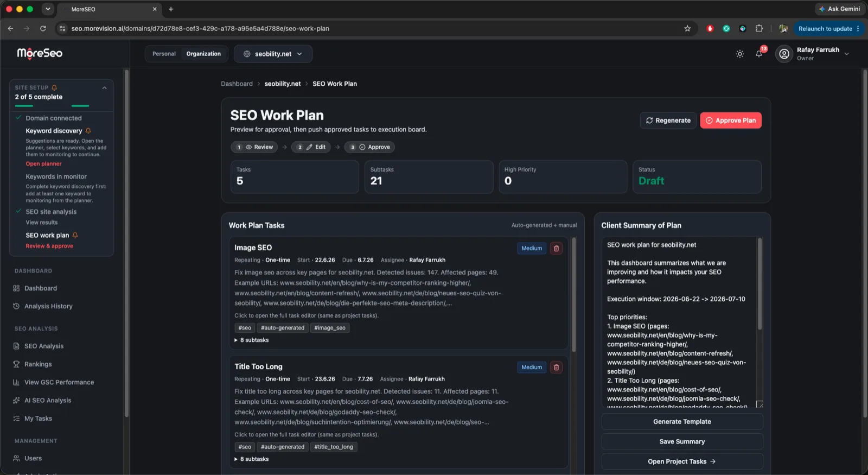
Task: Switch to the Personal workspace
Action: (164, 54)
